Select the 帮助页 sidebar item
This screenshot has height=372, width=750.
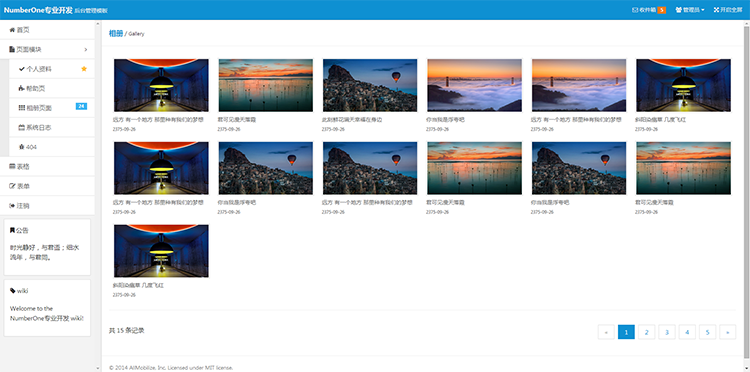tap(52, 88)
